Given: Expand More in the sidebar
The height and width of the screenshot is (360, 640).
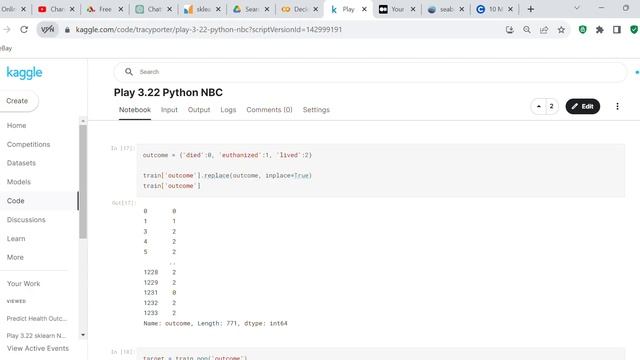Looking at the screenshot, I should coord(15,258).
